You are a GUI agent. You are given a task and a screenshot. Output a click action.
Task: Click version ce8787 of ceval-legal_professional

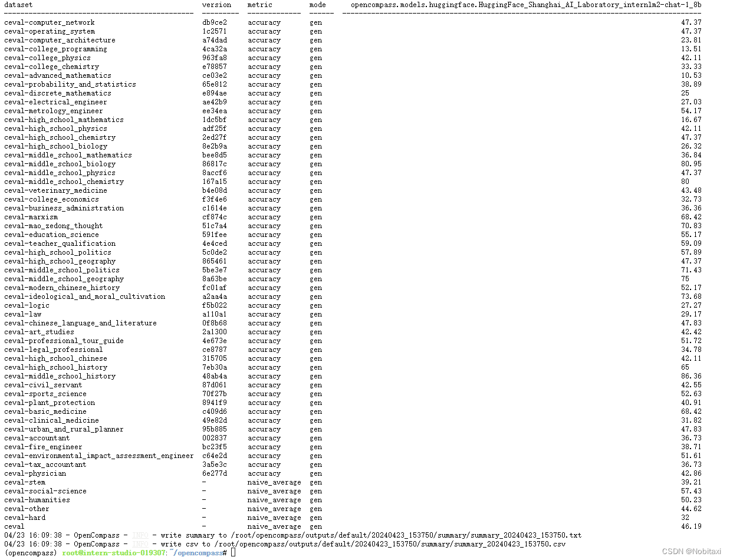click(214, 350)
